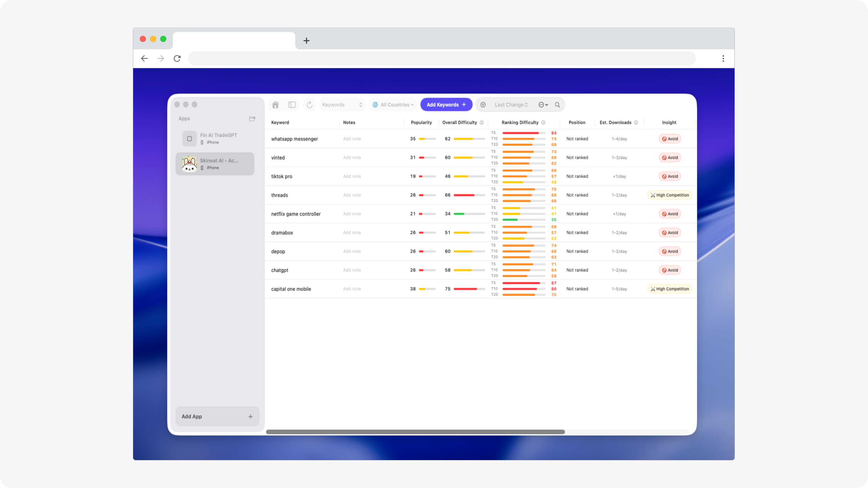The width and height of the screenshot is (868, 488).
Task: Click the Avoid badge on the chatgpt row
Action: coord(669,270)
